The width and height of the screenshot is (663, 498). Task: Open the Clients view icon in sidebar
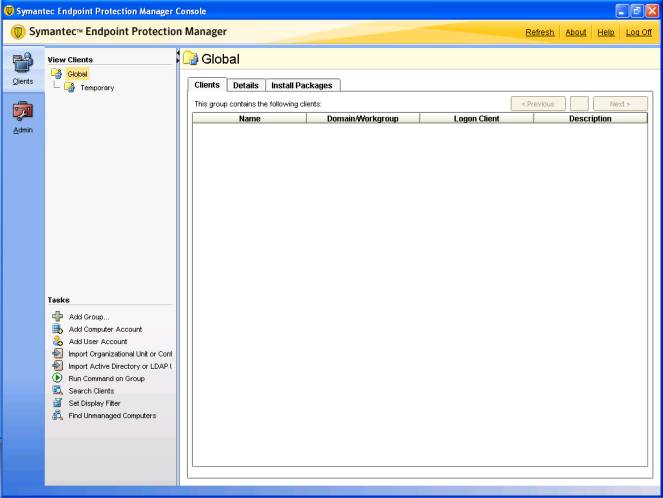point(23,63)
